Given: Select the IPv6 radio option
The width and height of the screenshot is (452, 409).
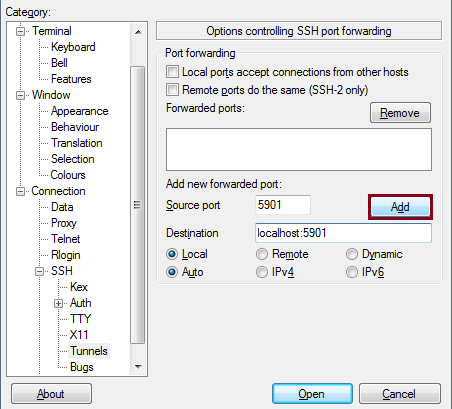Looking at the screenshot, I should [352, 272].
